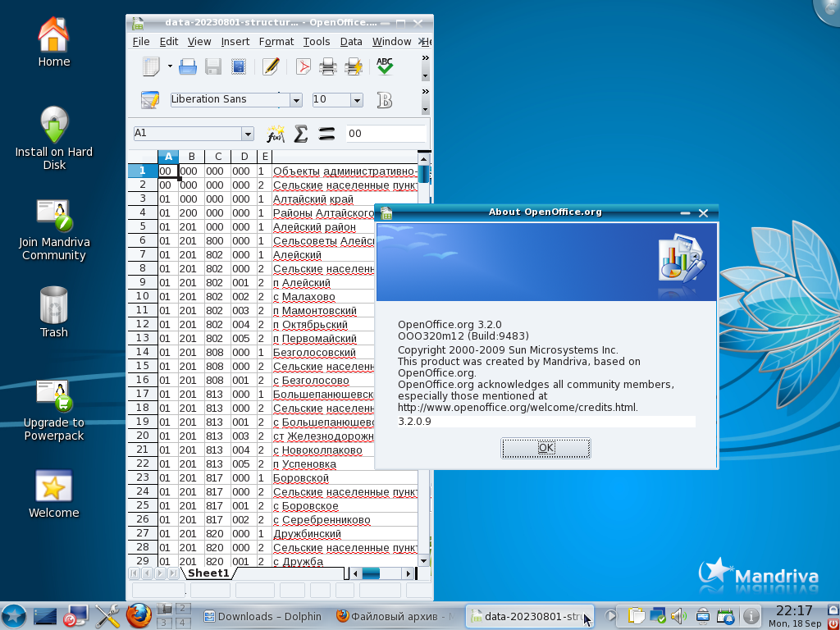The image size is (840, 630).
Task: Toggle Edit File mode pencil icon
Action: 271,67
